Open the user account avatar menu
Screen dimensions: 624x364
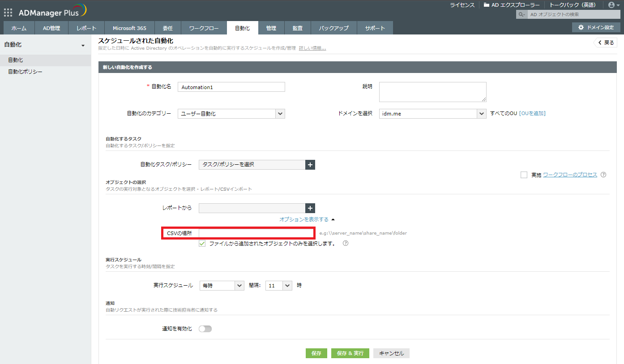pyautogui.click(x=614, y=5)
